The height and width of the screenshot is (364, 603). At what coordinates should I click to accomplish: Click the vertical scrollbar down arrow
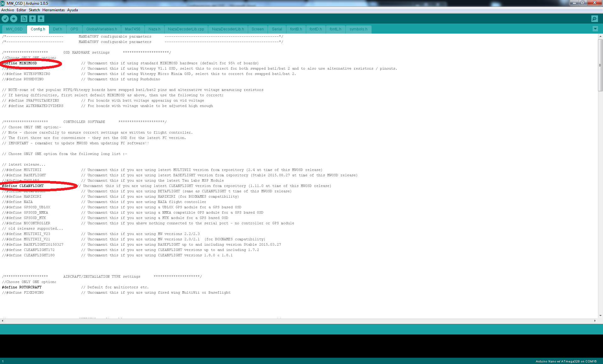point(600,315)
